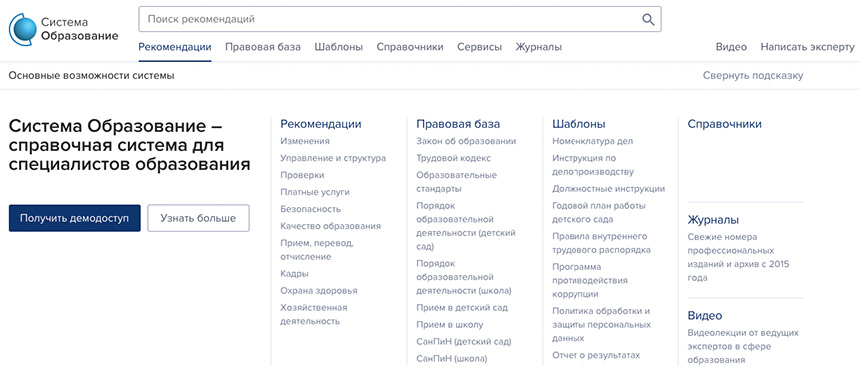Open Прием, перевод, отчисление link
Screen dimensions: 860x369
[317, 249]
